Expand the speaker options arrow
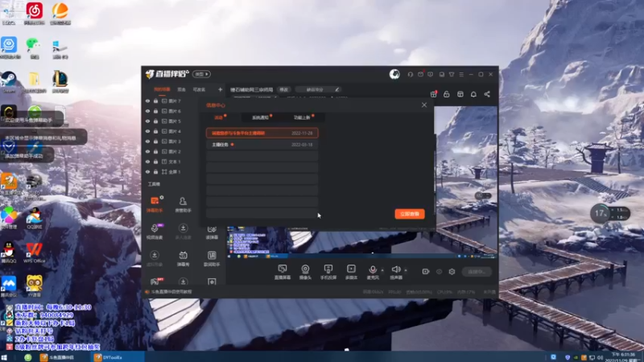 (x=406, y=270)
